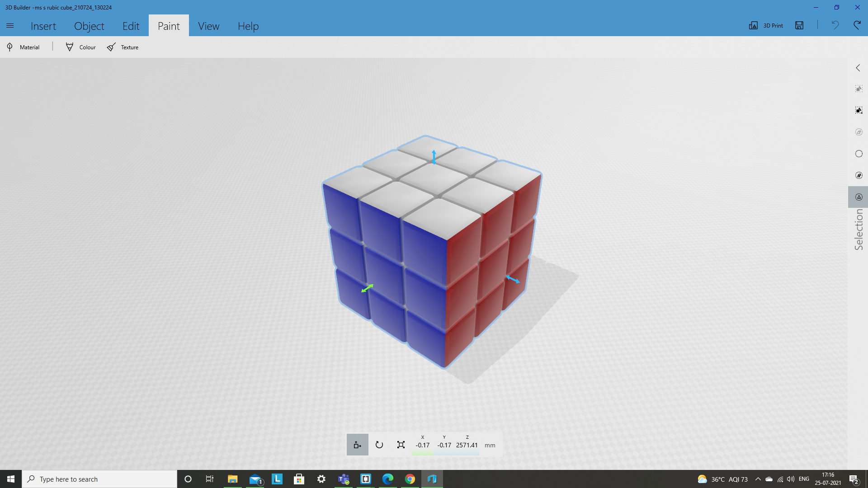Image resolution: width=868 pixels, height=488 pixels.
Task: Open the Object menu
Action: [x=89, y=26]
